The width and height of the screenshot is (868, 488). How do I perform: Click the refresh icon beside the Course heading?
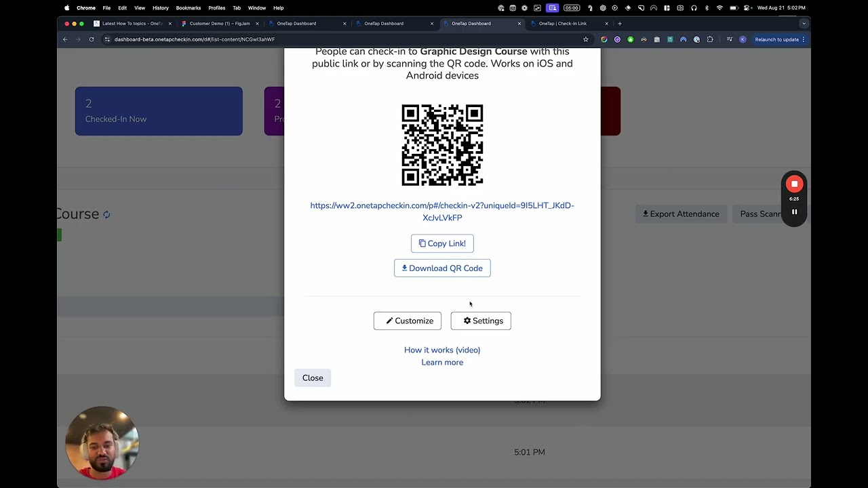(106, 214)
